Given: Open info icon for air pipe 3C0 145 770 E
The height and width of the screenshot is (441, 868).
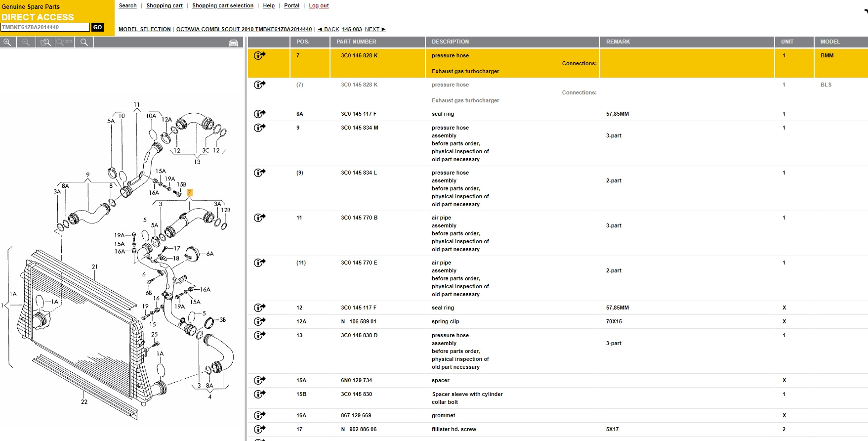Looking at the screenshot, I should [x=259, y=263].
